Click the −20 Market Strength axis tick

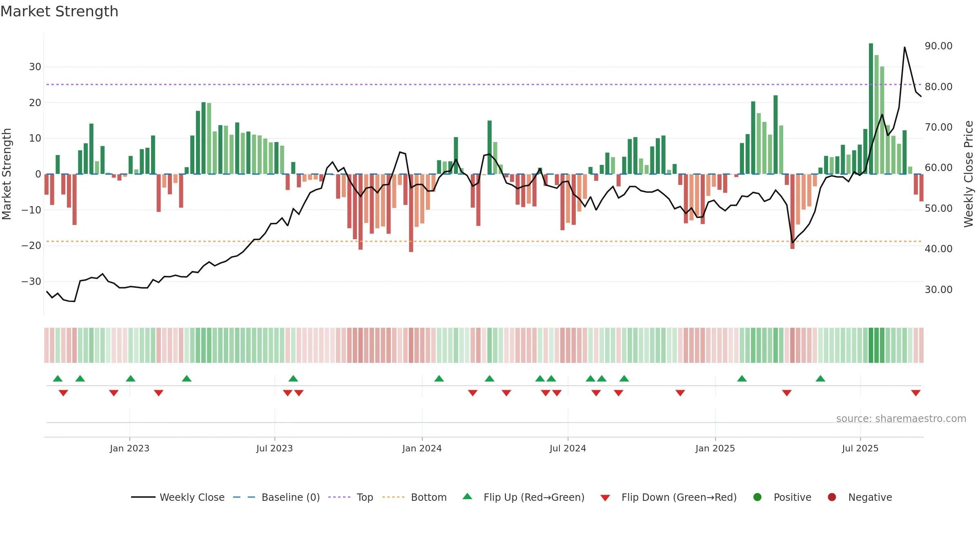pos(31,246)
